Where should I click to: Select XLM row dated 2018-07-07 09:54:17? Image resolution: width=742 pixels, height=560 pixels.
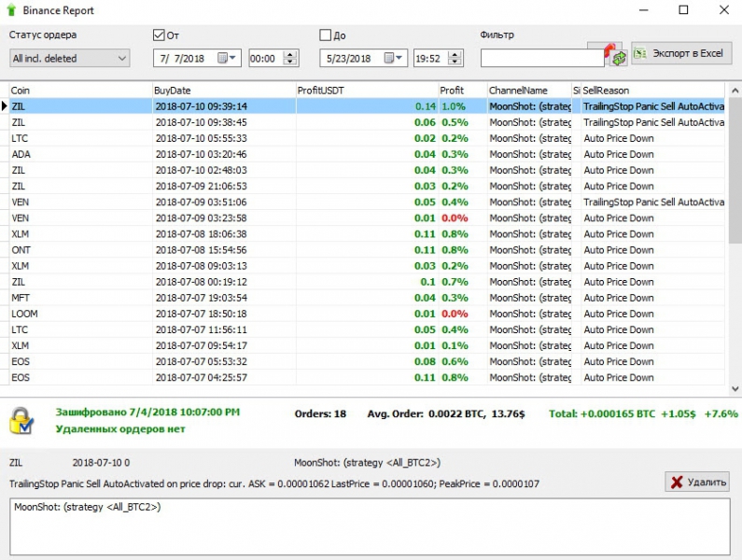coord(367,345)
